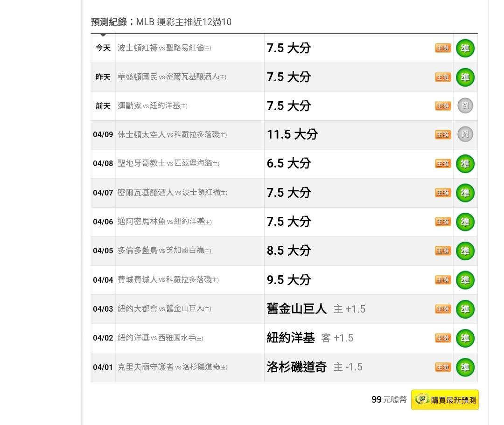Click the 洛杉磯道奇 主 -1.5 prediction
The width and height of the screenshot is (504, 425).
[315, 367]
